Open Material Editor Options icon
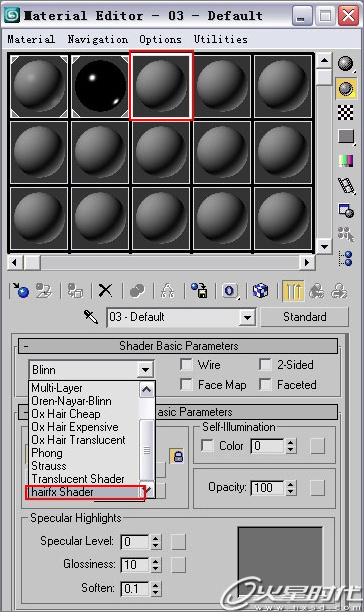 click(x=346, y=210)
